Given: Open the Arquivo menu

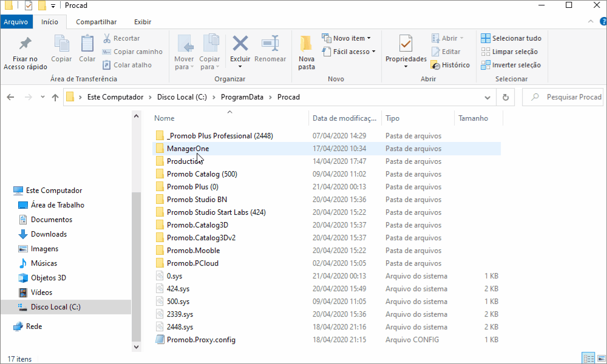Looking at the screenshot, I should pos(16,22).
